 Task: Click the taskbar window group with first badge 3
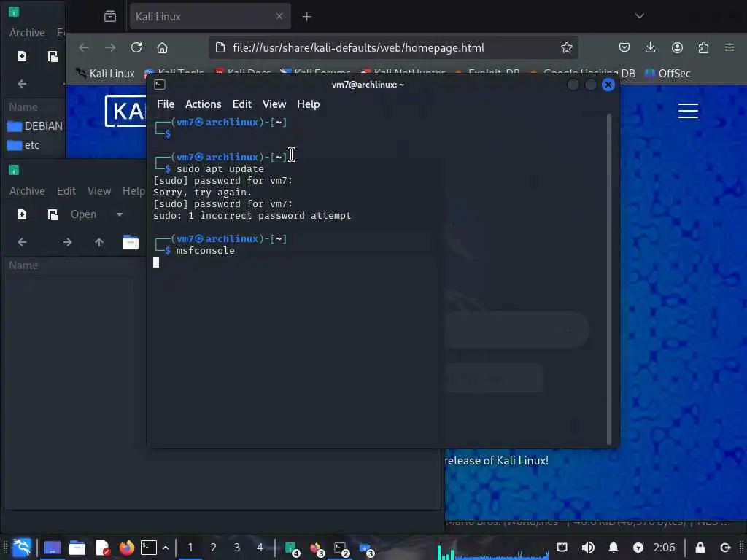(317, 548)
